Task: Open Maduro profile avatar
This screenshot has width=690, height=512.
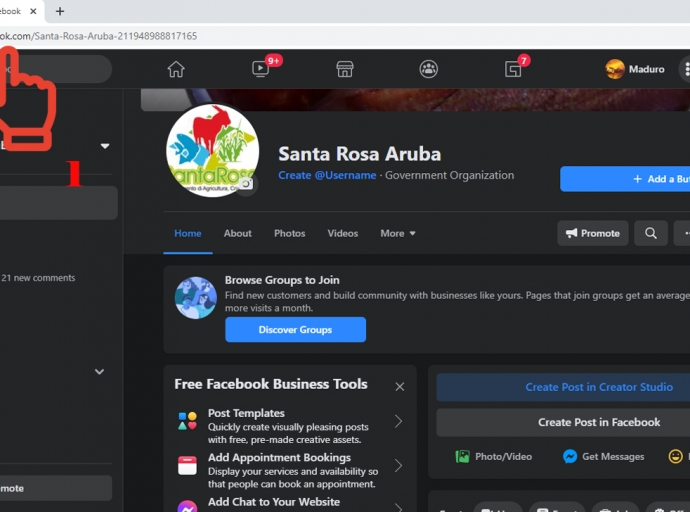Action: [x=615, y=69]
